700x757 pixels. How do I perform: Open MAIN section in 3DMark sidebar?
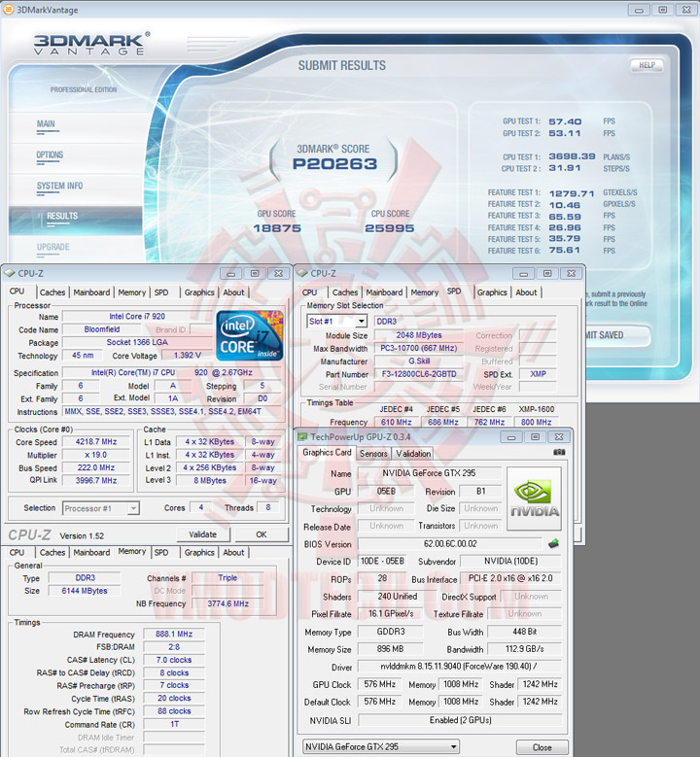coord(46,124)
